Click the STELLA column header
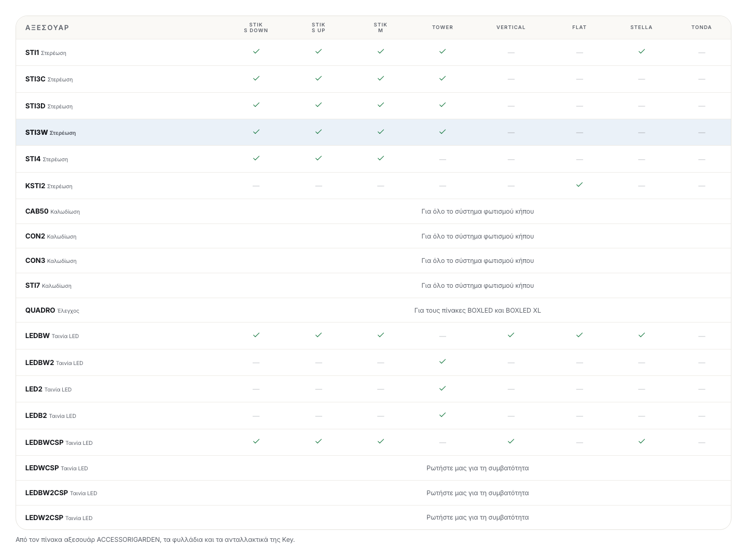The height and width of the screenshot is (560, 747). point(642,27)
